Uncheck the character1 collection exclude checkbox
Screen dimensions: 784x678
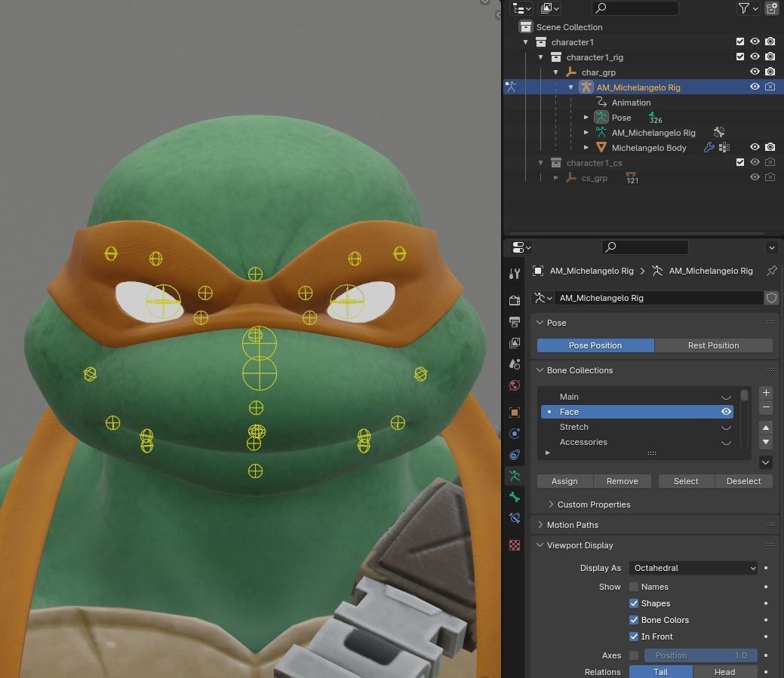[x=740, y=41]
